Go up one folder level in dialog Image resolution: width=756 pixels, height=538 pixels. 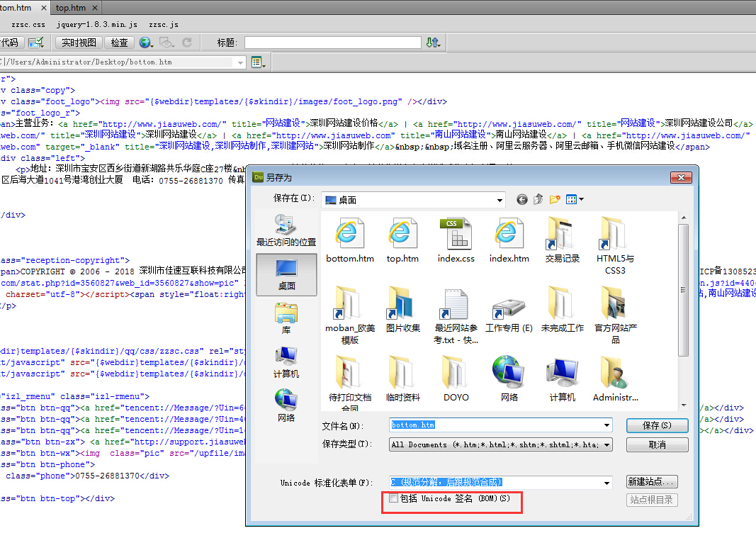tap(538, 200)
